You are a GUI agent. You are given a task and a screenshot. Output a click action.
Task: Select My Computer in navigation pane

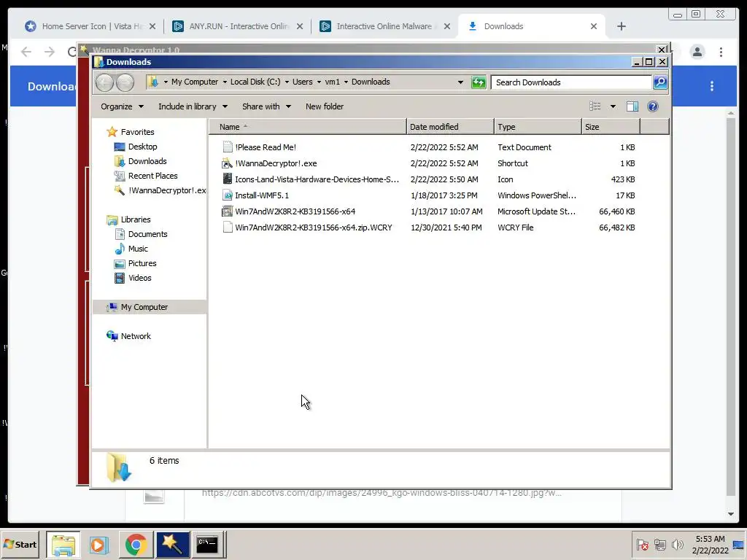(x=144, y=307)
